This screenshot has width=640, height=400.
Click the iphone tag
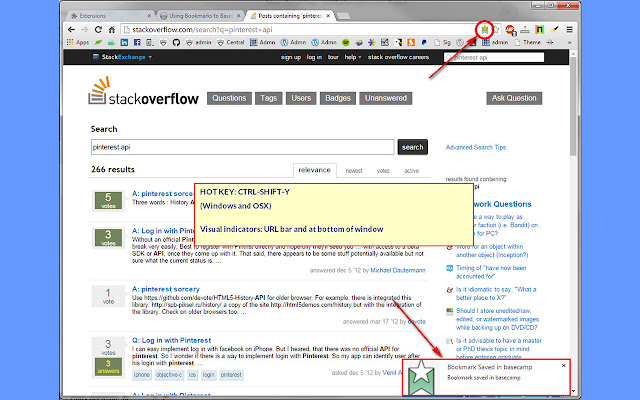pos(142,375)
